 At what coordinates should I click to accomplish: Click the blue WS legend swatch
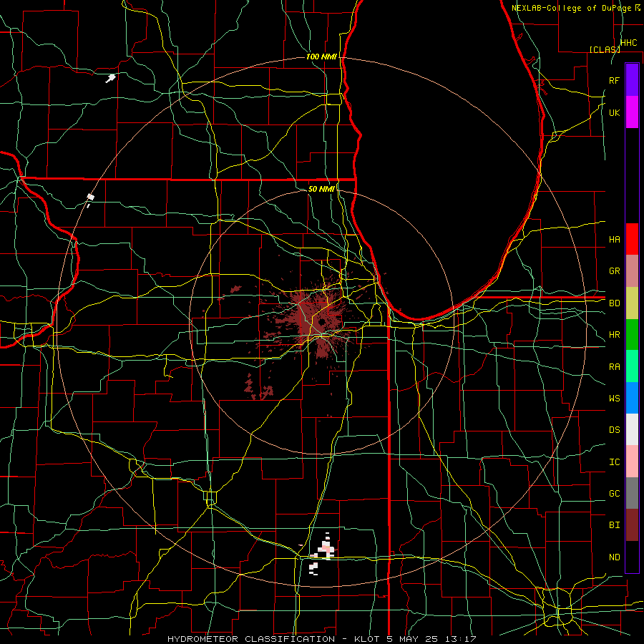pos(632,398)
